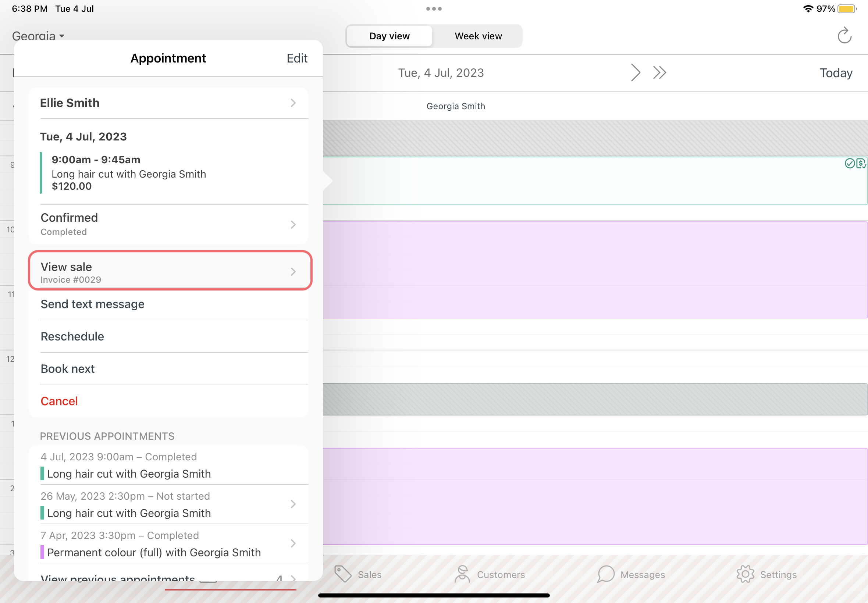868x603 pixels.
Task: Tap the Today button
Action: (836, 72)
